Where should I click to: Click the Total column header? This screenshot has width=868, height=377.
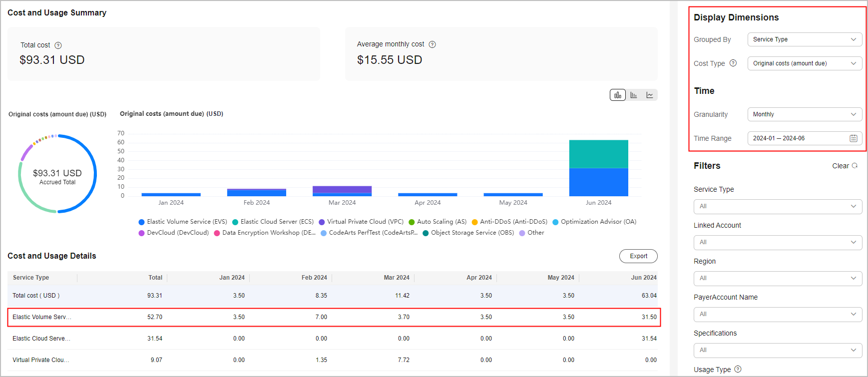(x=155, y=278)
